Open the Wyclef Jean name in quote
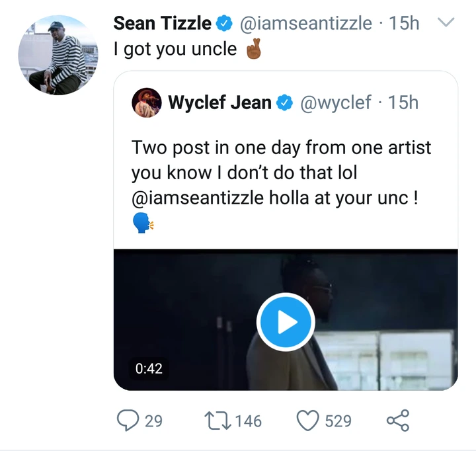476x451 pixels. coord(219,102)
